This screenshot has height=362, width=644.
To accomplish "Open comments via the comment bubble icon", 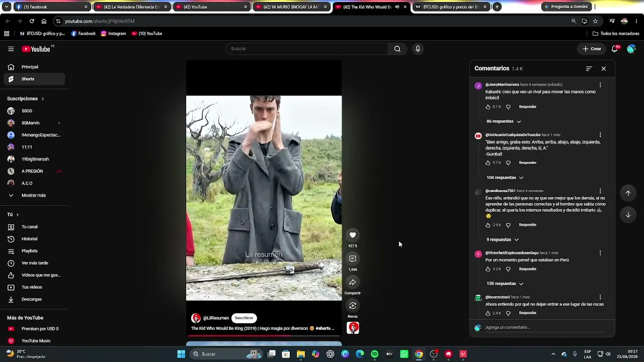I will coord(353,258).
